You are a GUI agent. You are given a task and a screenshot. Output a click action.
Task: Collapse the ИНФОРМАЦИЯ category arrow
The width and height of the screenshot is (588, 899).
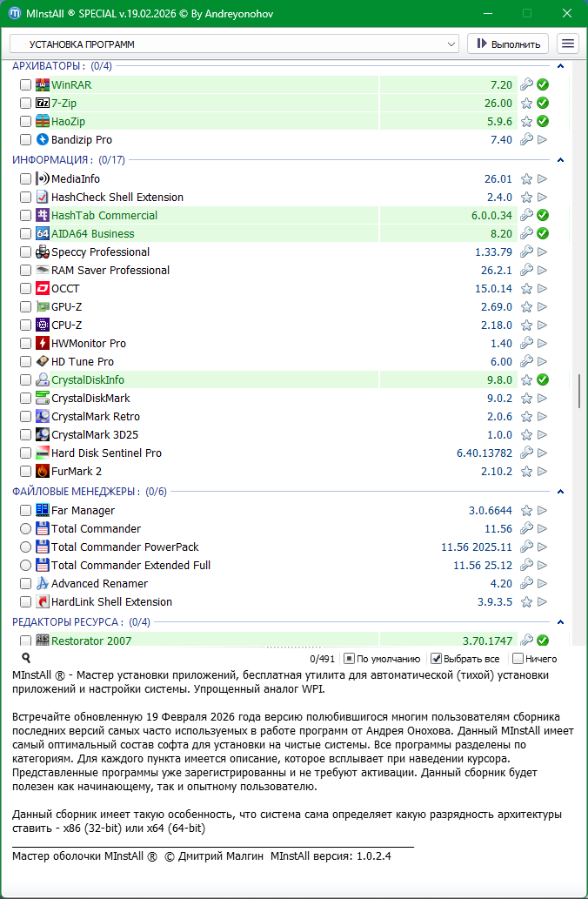[561, 160]
